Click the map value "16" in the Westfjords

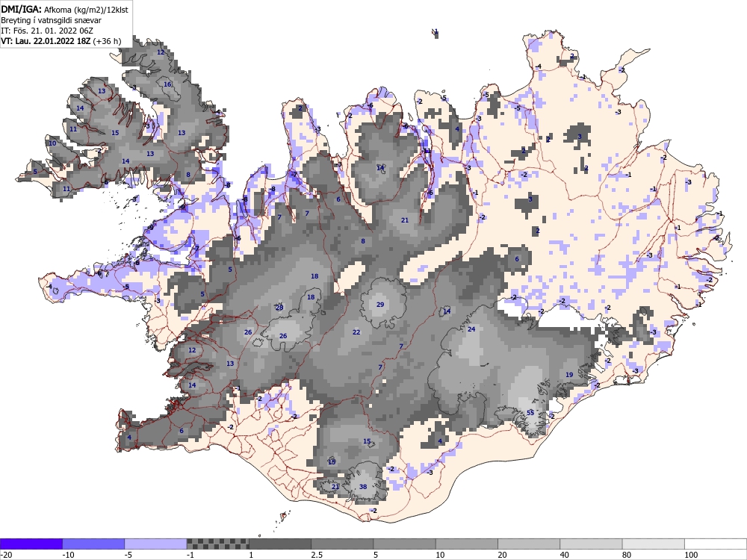tap(167, 84)
